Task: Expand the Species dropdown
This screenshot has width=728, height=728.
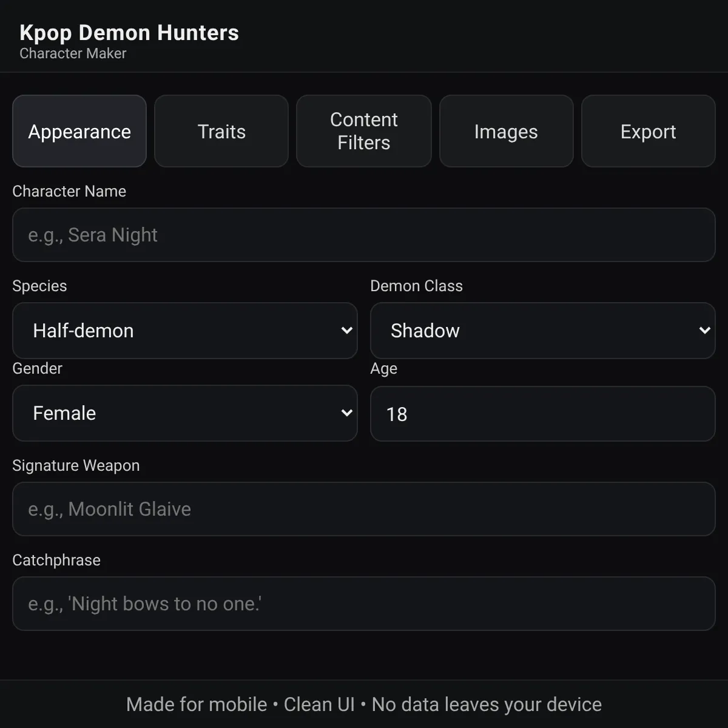Action: coord(185,331)
